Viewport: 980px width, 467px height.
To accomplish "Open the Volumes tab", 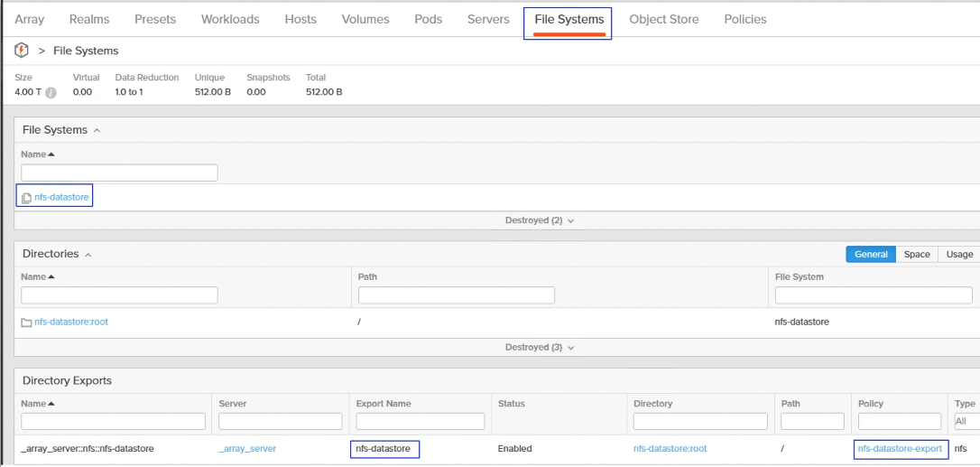I will click(365, 19).
